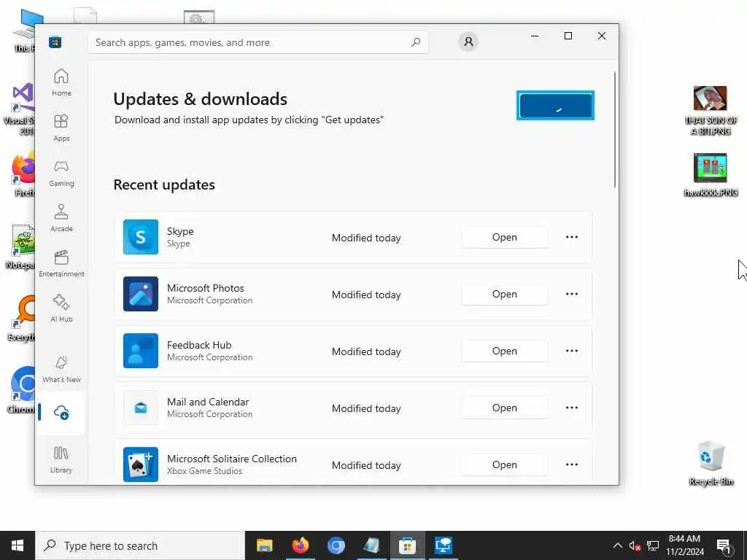Open Chromium from the taskbar

click(336, 545)
